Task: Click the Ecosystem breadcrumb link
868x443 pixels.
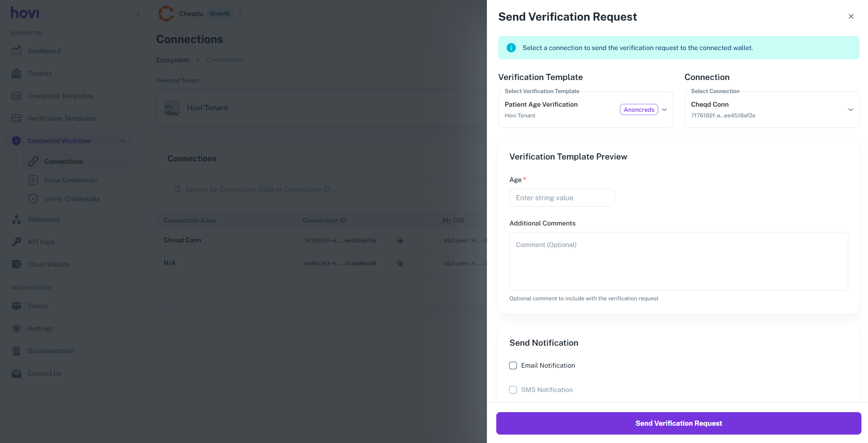Action: [173, 60]
